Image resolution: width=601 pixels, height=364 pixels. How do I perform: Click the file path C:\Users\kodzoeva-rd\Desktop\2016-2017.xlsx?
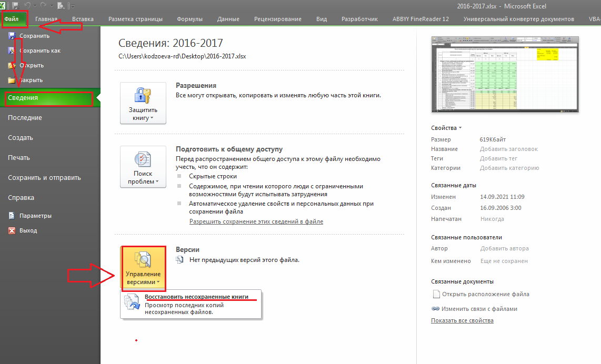click(x=182, y=56)
